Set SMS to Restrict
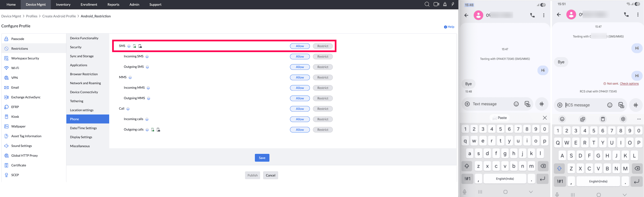Viewport: 644px width, 197px height. [323, 46]
